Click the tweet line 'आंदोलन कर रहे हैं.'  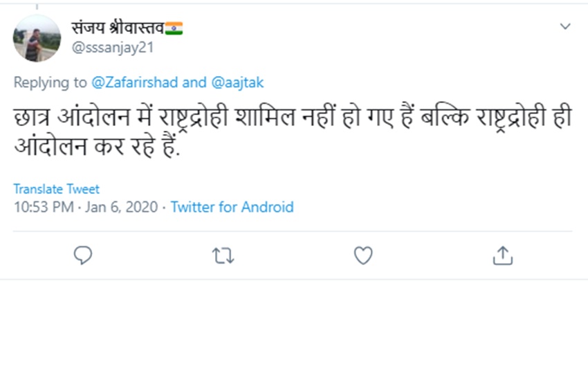[97, 149]
